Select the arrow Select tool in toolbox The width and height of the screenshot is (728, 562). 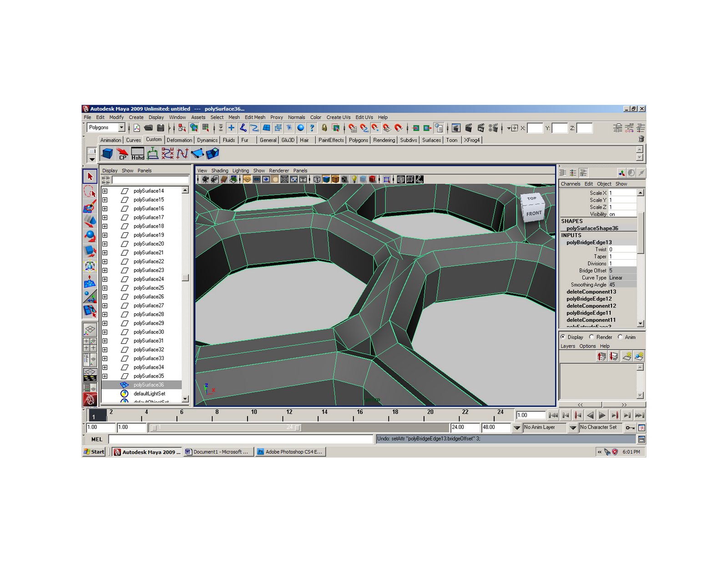(x=90, y=176)
